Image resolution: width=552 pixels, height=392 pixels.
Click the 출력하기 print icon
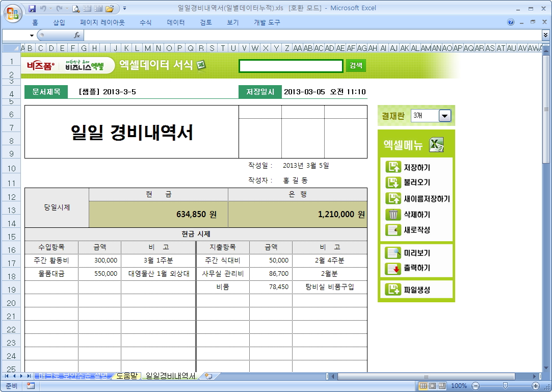pos(393,268)
